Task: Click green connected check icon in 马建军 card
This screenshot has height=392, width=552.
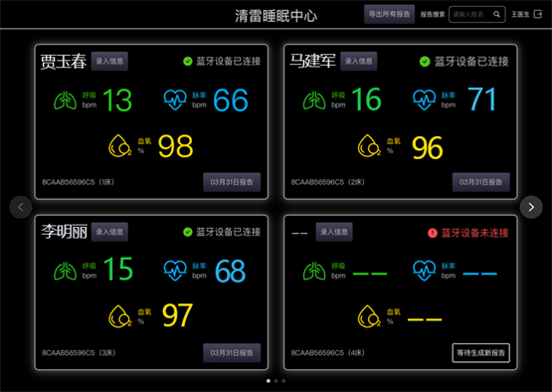Action: 425,62
